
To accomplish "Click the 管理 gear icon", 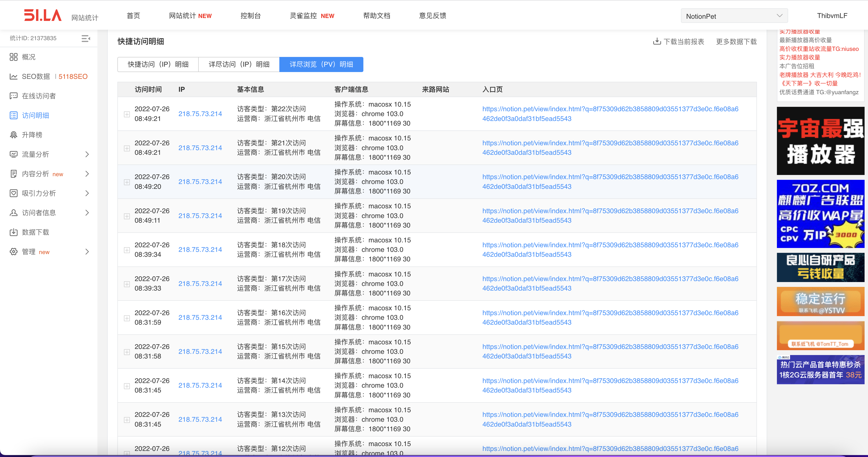I will (13, 252).
